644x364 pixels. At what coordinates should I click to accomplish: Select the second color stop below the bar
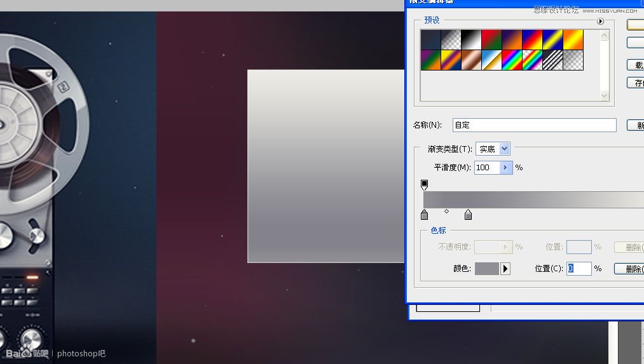pos(468,215)
